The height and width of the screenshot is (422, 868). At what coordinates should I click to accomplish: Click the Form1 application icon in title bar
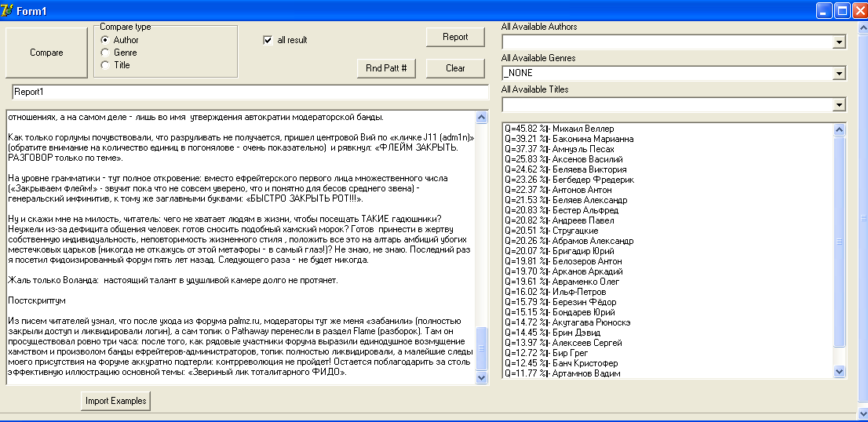point(7,10)
